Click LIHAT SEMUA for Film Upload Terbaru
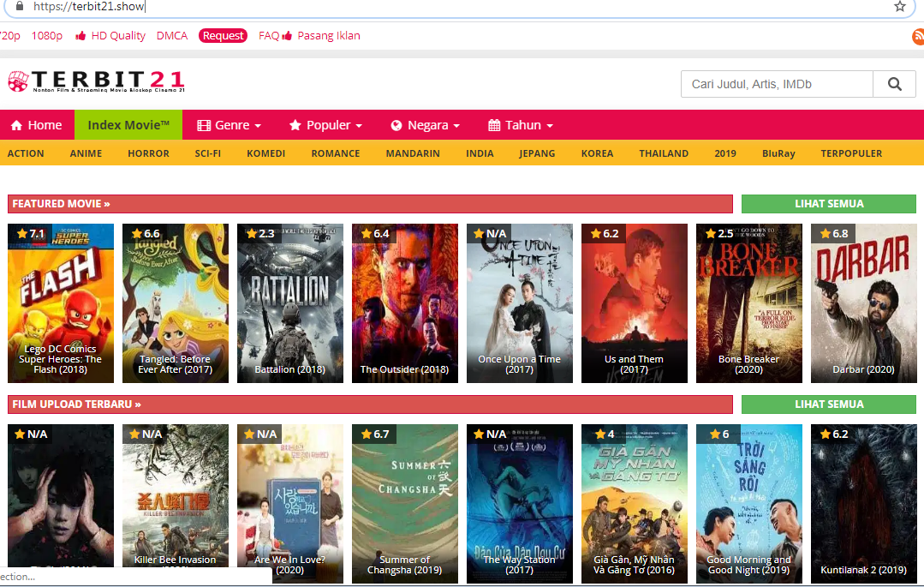 pyautogui.click(x=829, y=404)
